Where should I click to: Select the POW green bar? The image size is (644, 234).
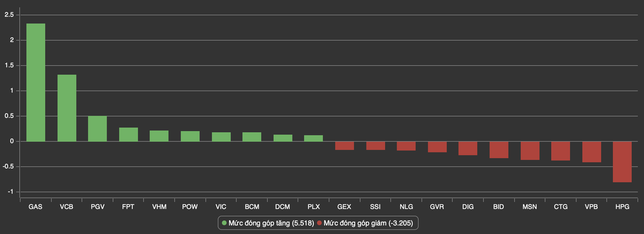[190, 136]
